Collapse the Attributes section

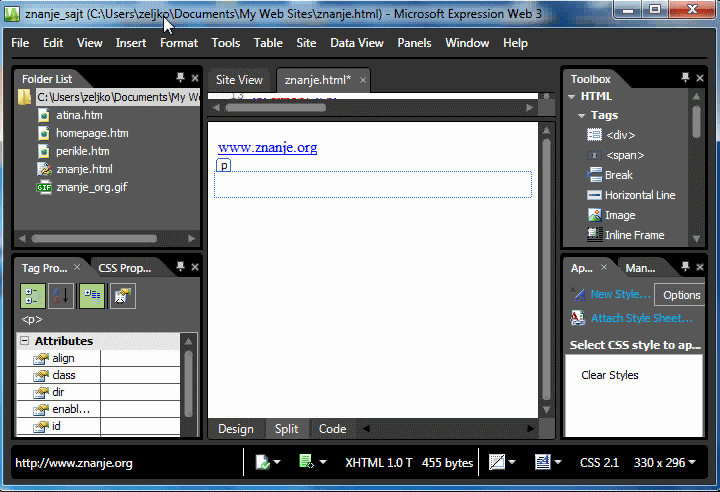click(x=24, y=341)
